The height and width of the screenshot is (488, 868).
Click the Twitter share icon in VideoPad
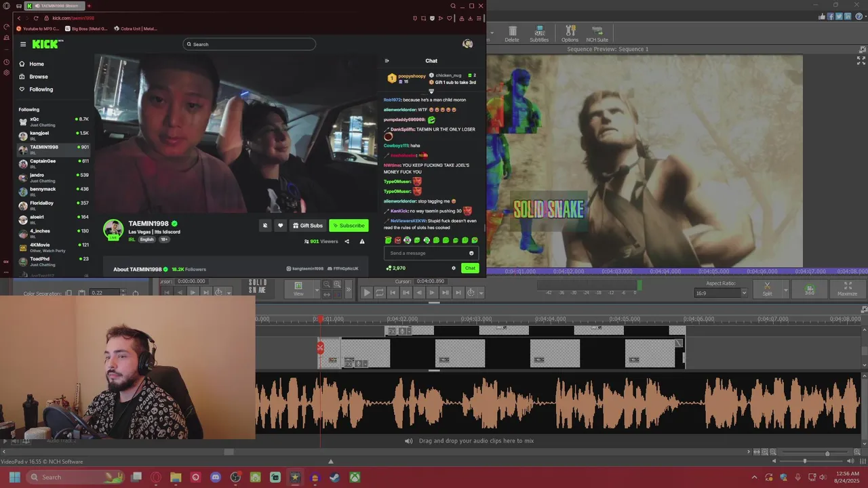coord(839,16)
